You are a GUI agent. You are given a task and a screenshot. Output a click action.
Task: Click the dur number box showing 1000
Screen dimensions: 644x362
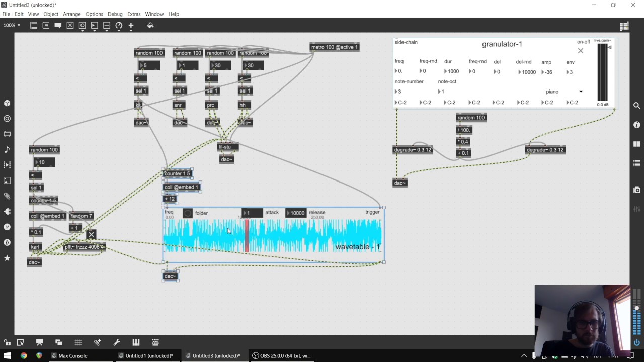click(452, 71)
